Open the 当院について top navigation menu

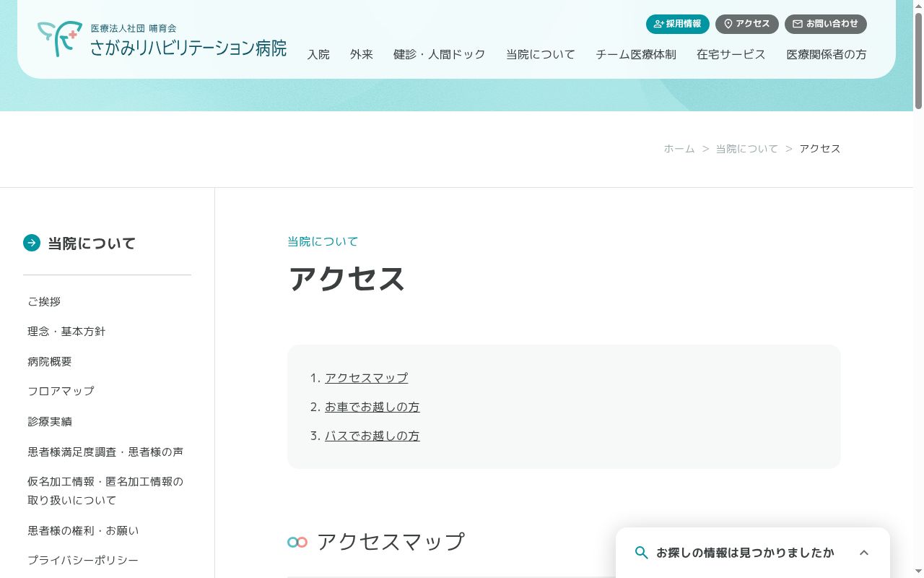point(541,54)
